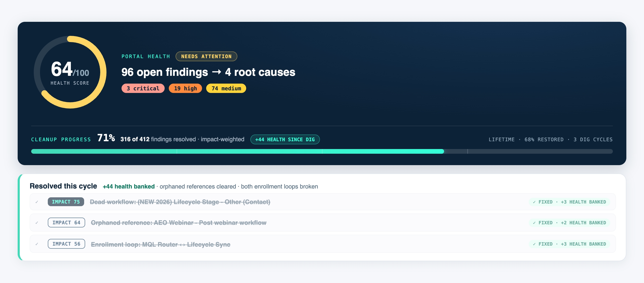Click the IMPACT 64 tag
The image size is (644, 283).
coord(66,223)
